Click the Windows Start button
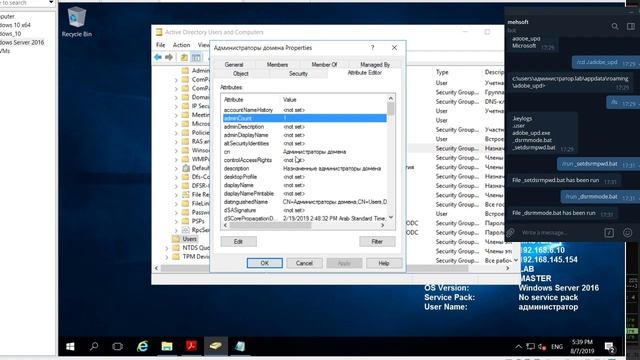The height and width of the screenshot is (360, 640). [x=70, y=347]
